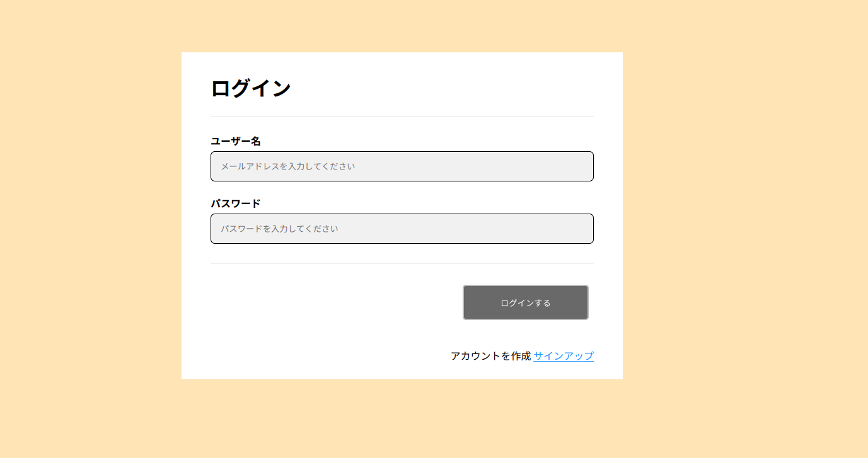This screenshot has height=458, width=868.
Task: Click the アカウントを作成 text
Action: tap(490, 356)
